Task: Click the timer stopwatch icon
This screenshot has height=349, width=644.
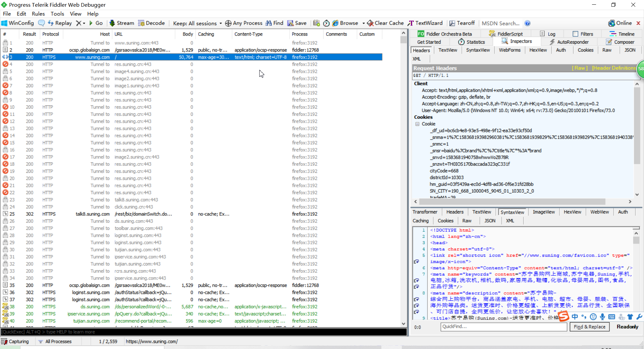Action: (326, 23)
